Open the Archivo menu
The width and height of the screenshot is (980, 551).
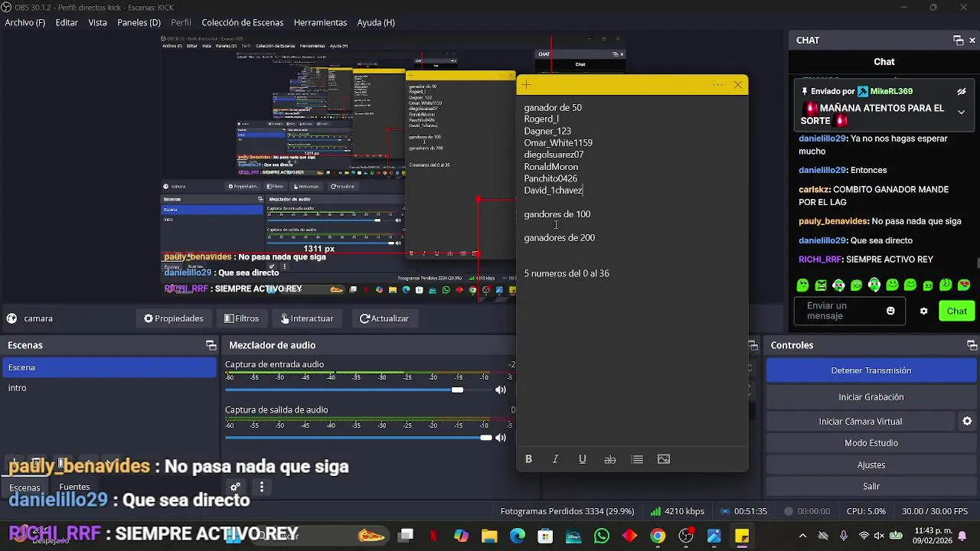point(25,22)
